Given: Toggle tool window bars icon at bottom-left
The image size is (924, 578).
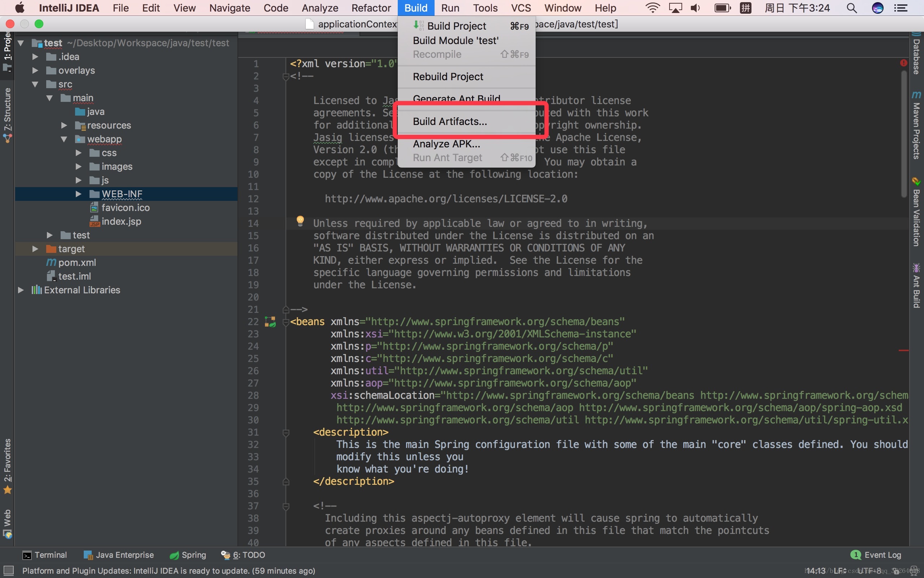Looking at the screenshot, I should tap(8, 570).
